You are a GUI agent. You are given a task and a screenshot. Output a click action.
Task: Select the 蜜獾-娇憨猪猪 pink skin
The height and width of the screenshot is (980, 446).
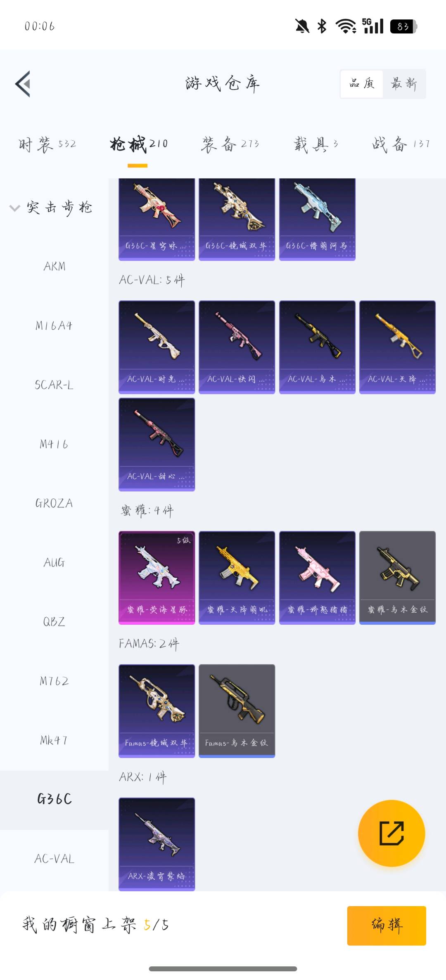click(x=317, y=577)
